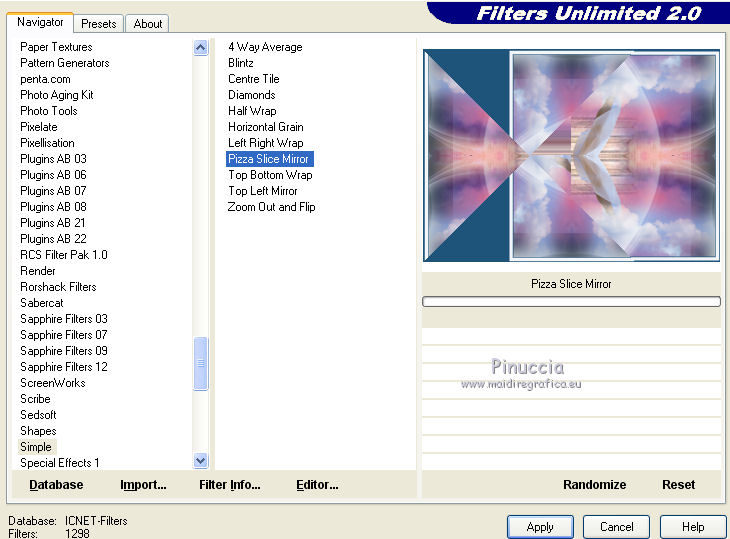The width and height of the screenshot is (730, 539).
Task: Open Filter Info...
Action: click(230, 485)
